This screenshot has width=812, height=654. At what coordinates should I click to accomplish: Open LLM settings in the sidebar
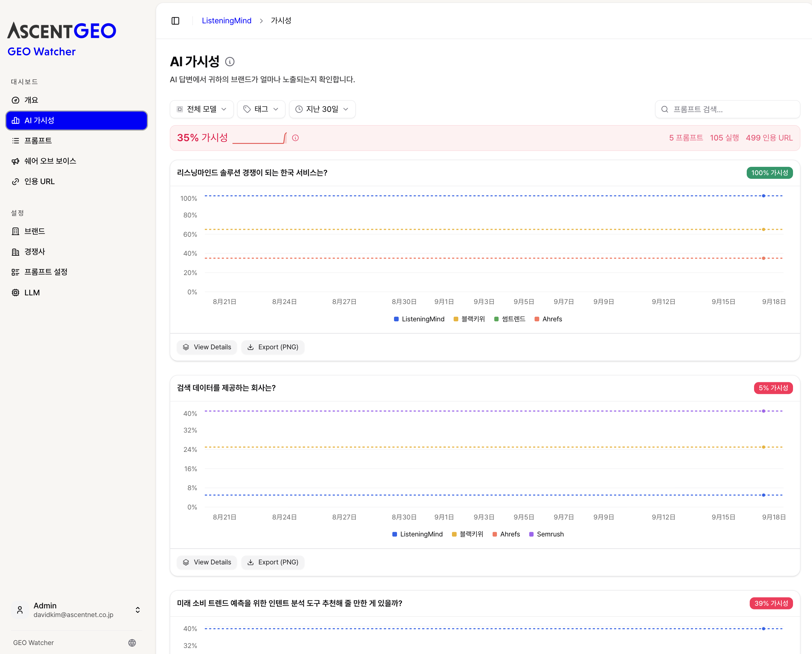(x=77, y=293)
